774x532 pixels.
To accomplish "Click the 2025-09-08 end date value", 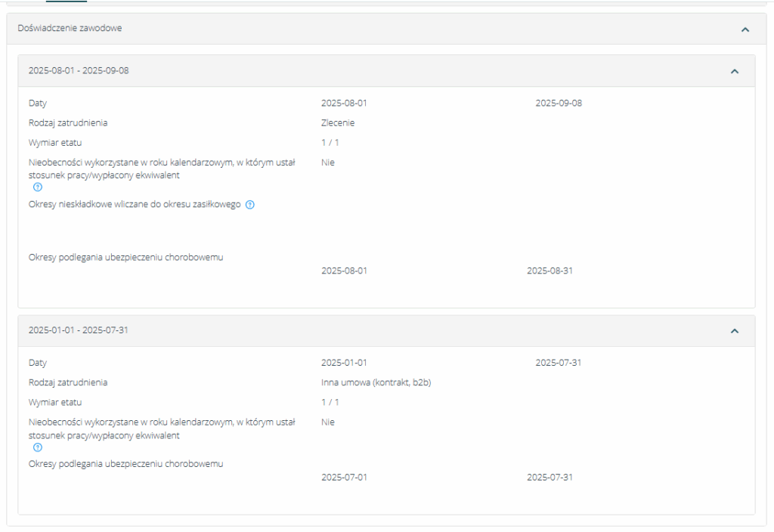I will coord(559,104).
